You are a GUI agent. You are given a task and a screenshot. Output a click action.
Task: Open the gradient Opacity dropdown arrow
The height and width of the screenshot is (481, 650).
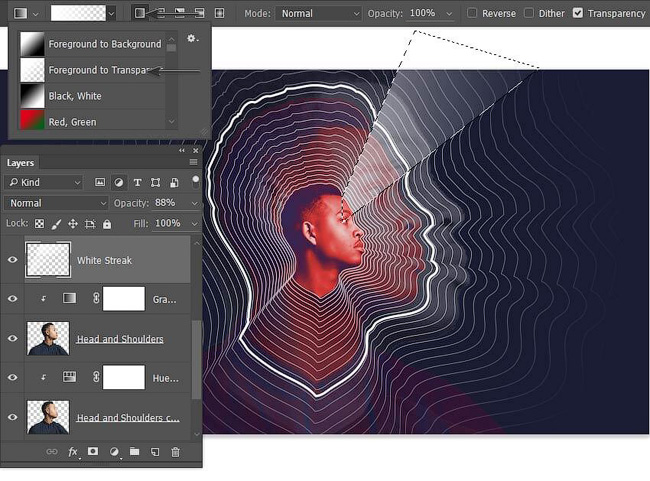click(449, 14)
